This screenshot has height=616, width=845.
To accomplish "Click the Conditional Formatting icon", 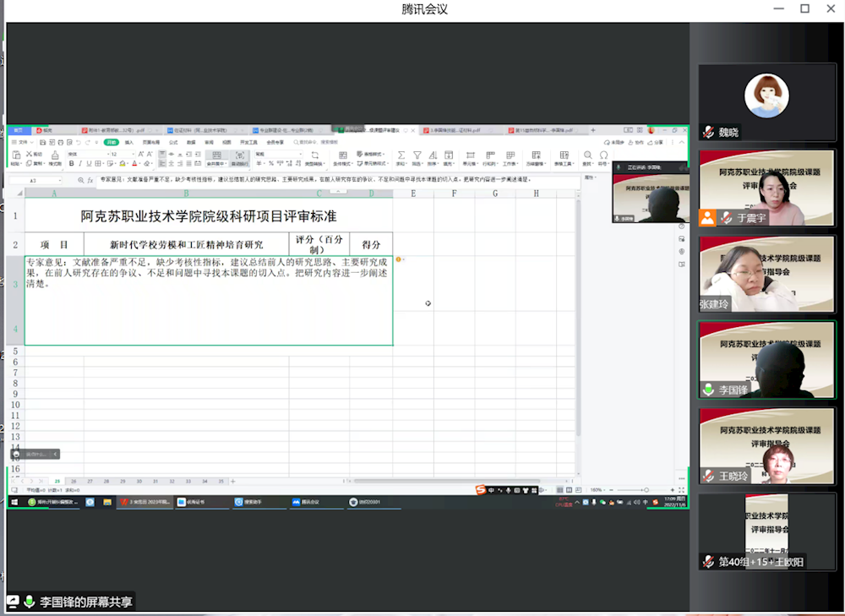I will click(x=343, y=155).
